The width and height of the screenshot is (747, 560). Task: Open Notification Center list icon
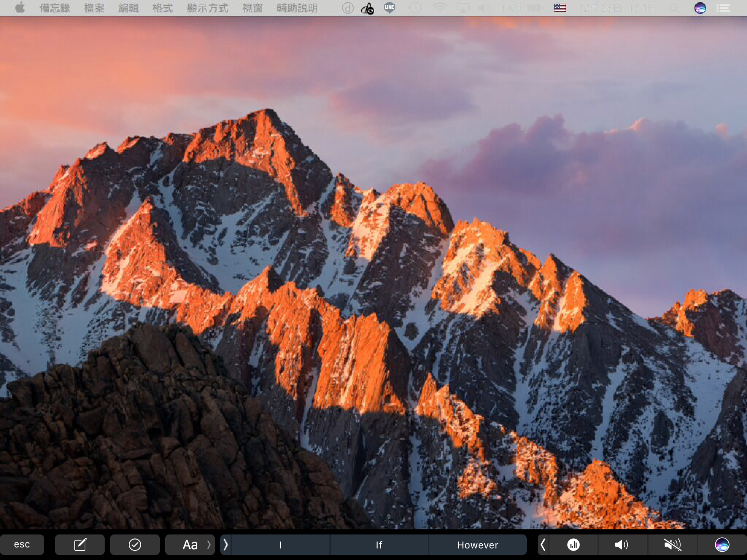click(723, 8)
